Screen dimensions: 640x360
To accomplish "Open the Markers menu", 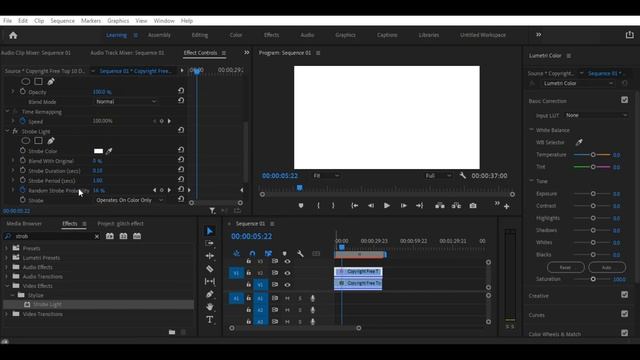I will click(91, 21).
